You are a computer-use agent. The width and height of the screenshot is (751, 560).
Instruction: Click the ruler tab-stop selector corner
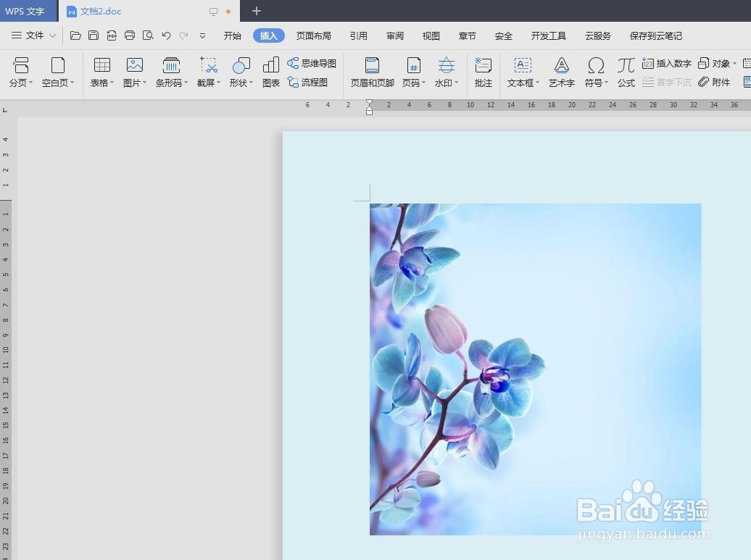coord(5,110)
